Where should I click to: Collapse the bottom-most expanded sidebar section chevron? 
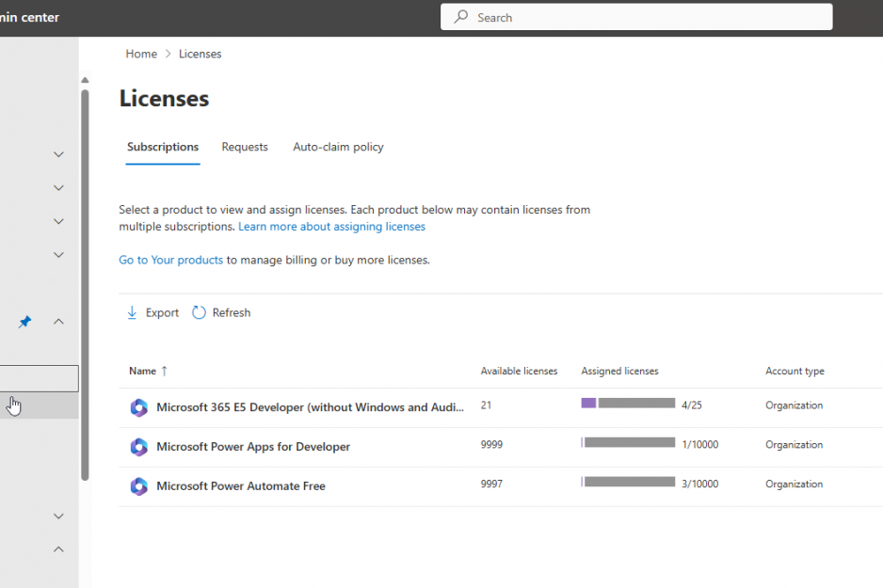(58, 549)
